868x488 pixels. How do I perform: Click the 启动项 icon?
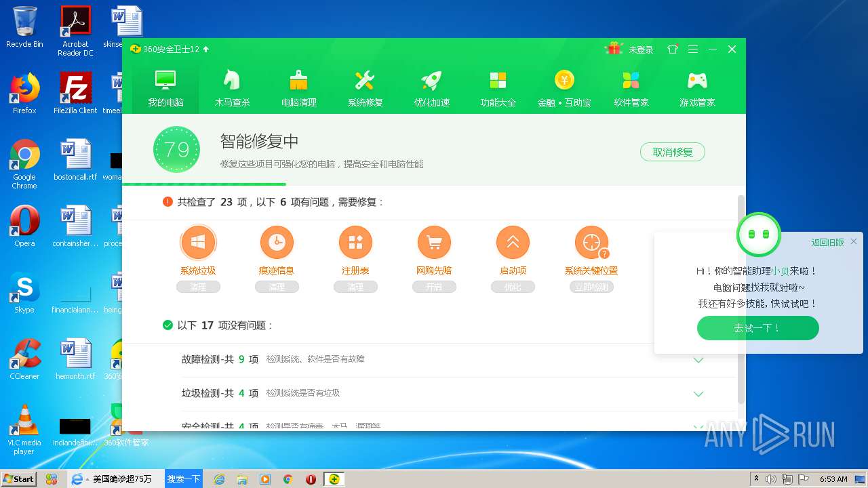513,242
